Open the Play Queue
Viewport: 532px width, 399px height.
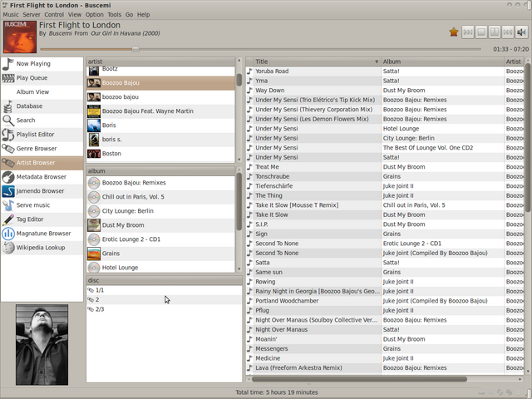point(42,78)
